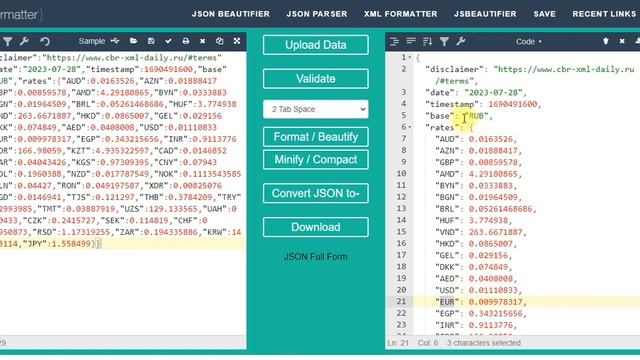Click "AED": 0.0408008 on line 19
640x360 pixels.
pyautogui.click(x=476, y=279)
